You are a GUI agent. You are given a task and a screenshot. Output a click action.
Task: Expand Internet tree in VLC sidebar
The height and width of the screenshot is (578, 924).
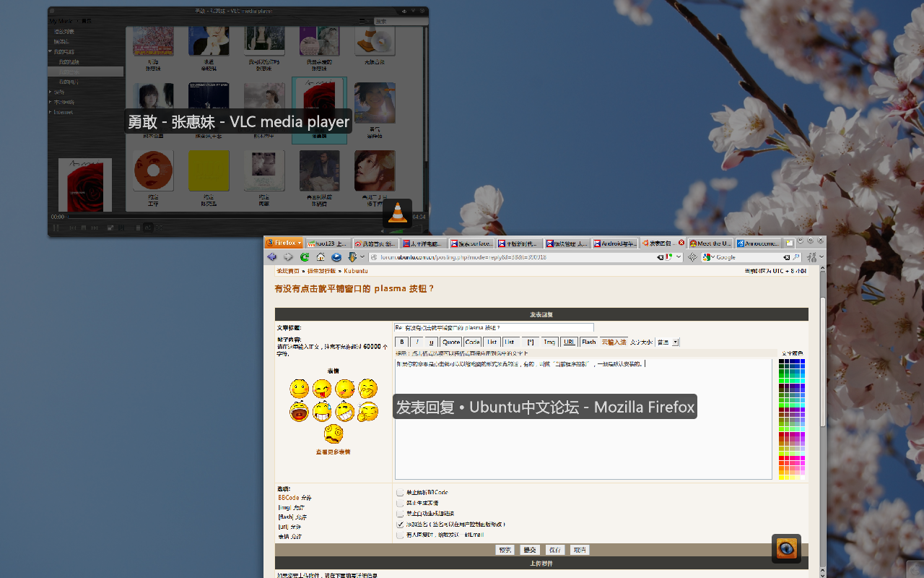pos(51,112)
